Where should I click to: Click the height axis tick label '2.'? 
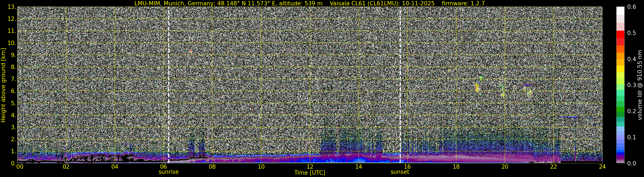click(13, 139)
